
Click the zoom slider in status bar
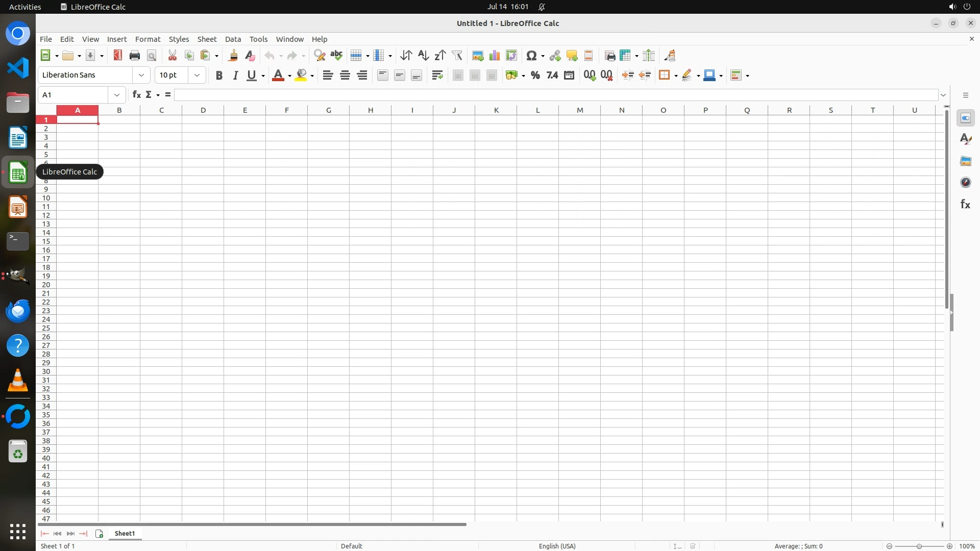pyautogui.click(x=919, y=546)
